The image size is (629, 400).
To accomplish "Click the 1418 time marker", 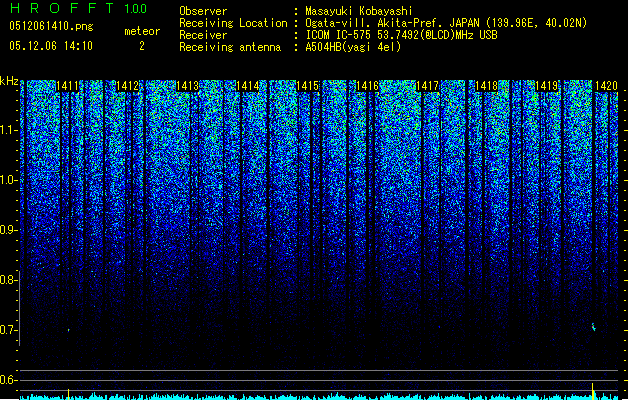I will click(487, 86).
